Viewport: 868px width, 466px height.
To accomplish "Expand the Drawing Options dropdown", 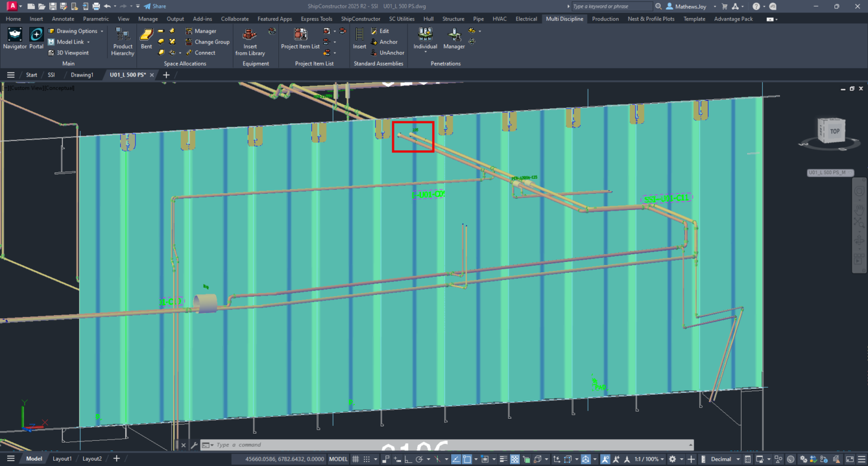I will (x=102, y=31).
